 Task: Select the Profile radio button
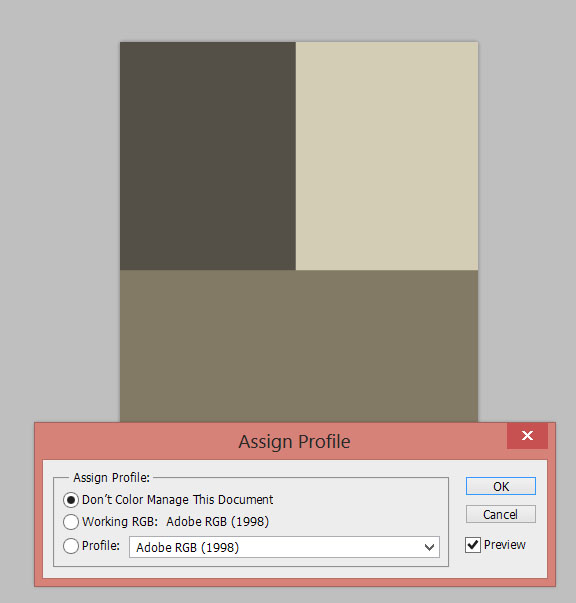point(71,546)
